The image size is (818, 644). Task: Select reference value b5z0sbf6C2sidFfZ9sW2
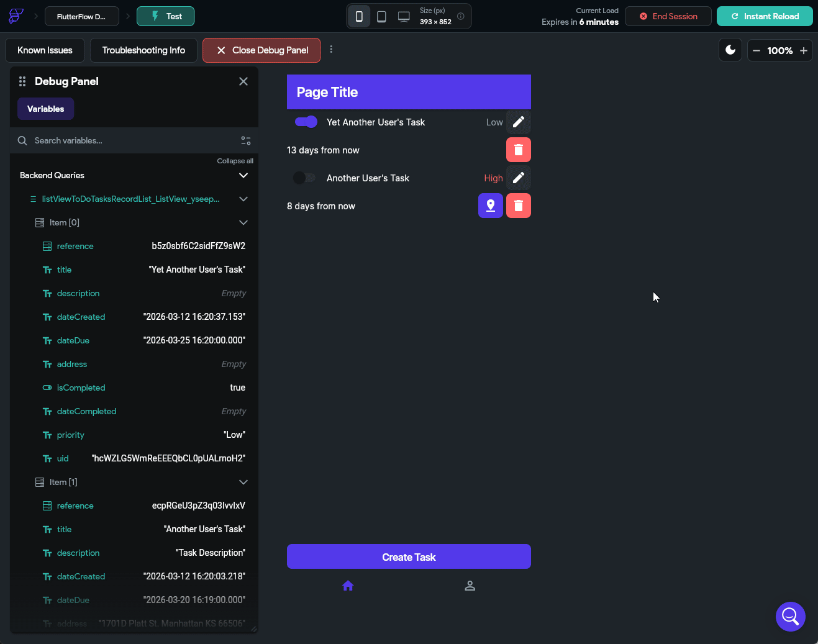pyautogui.click(x=199, y=246)
